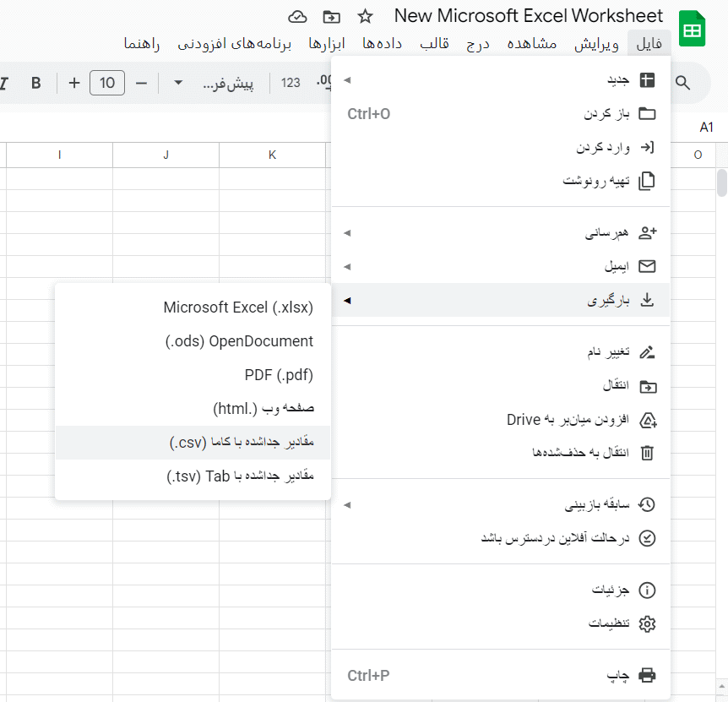This screenshot has width=728, height=702.
Task: Click the vertical scrollbar thumb
Action: click(x=722, y=183)
